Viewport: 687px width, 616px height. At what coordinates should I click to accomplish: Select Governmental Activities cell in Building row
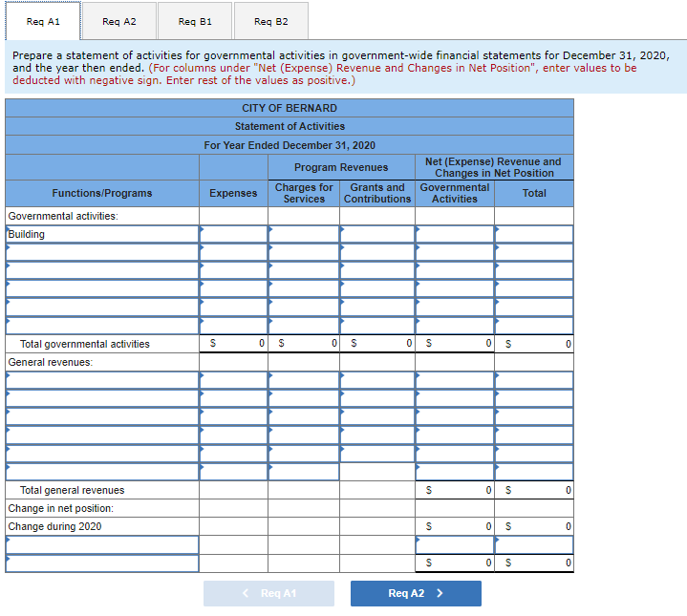(x=455, y=234)
